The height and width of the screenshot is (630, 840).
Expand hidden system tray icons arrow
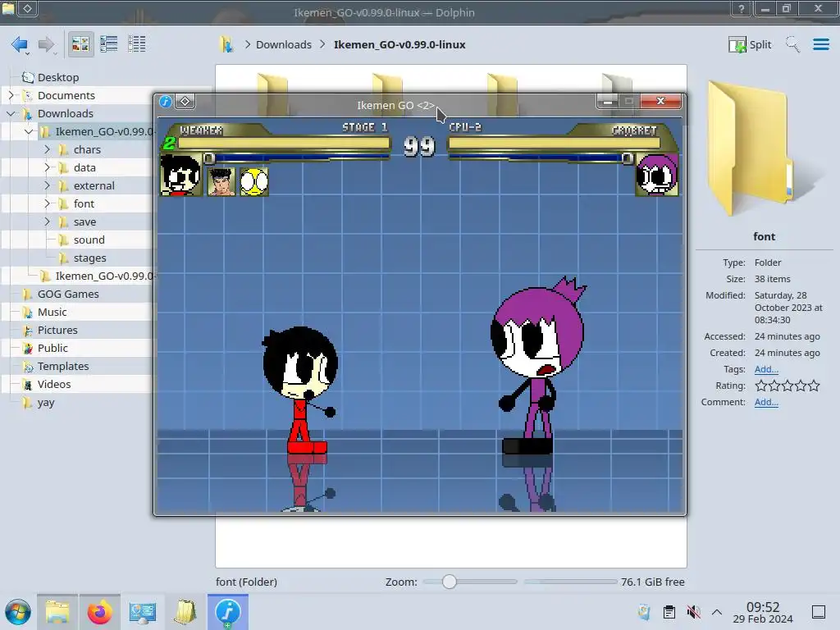coord(717,612)
